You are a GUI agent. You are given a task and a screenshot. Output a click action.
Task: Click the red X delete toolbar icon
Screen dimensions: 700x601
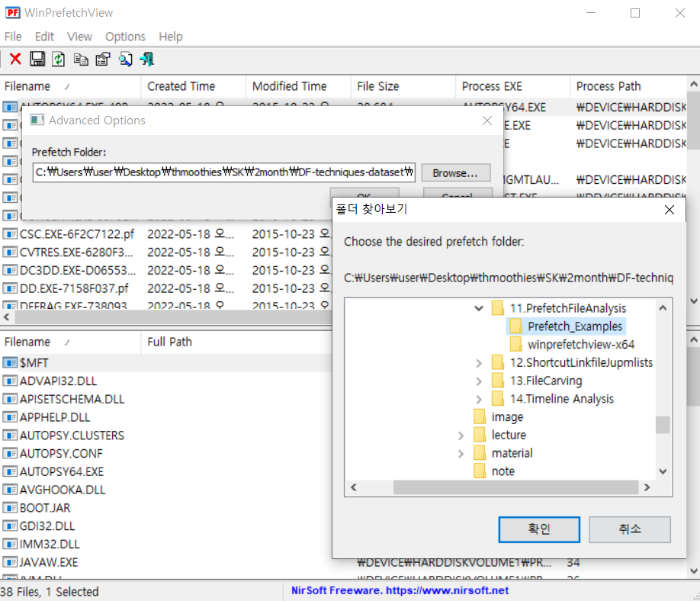[x=15, y=59]
